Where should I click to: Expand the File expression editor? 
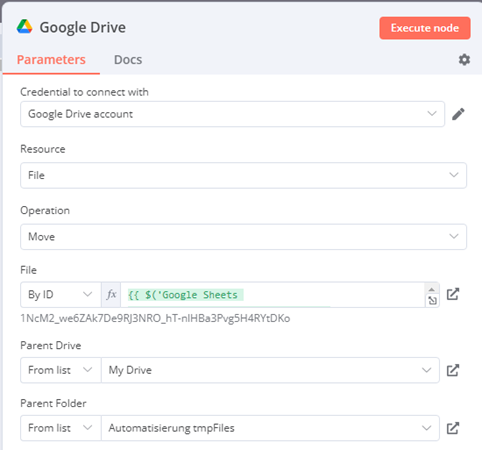coord(432,301)
